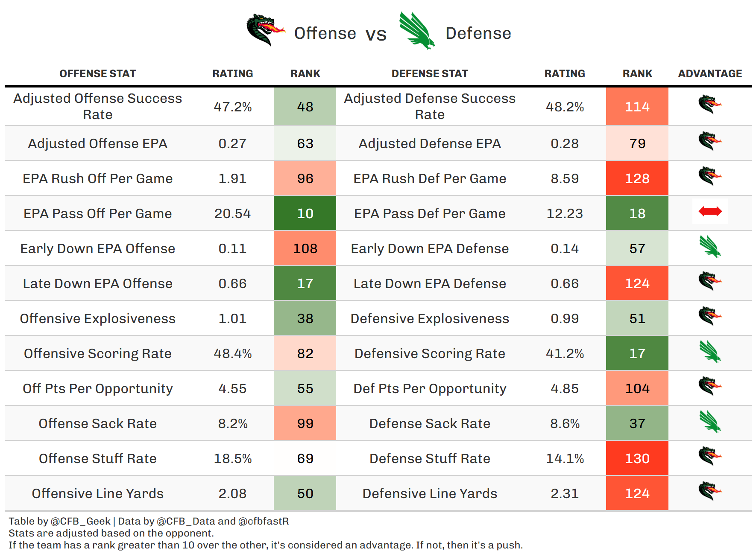756x560 pixels.
Task: Click the red double-arrow push icon
Action: [710, 211]
